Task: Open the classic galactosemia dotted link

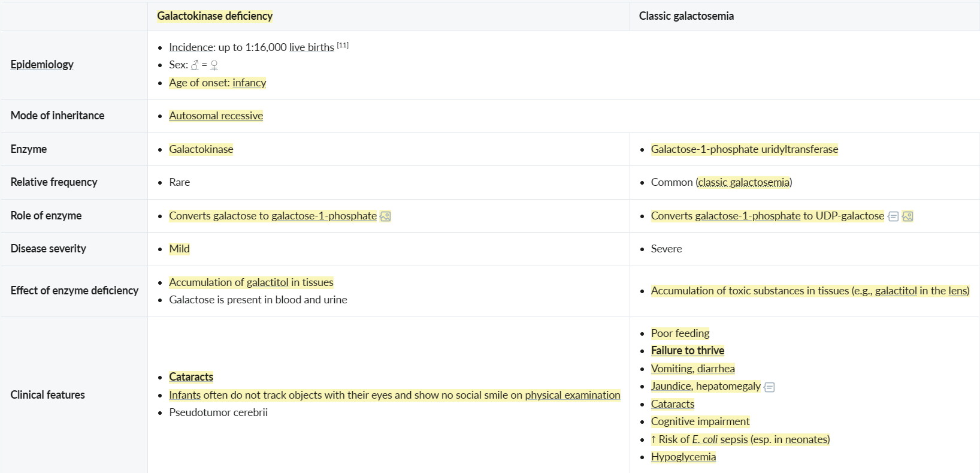Action: pyautogui.click(x=743, y=182)
